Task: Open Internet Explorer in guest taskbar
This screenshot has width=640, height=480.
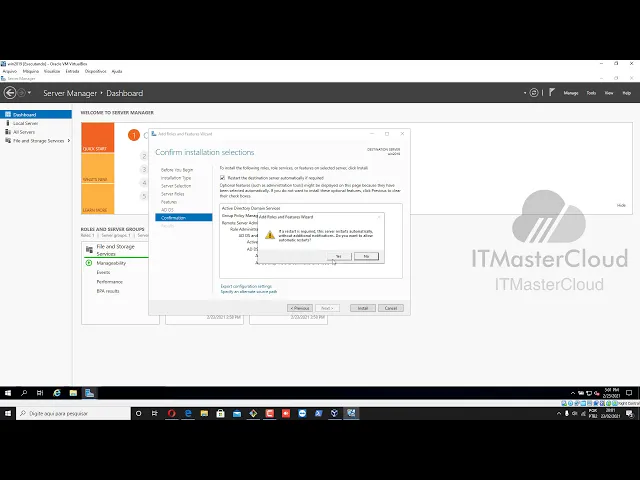Action: pos(57,393)
